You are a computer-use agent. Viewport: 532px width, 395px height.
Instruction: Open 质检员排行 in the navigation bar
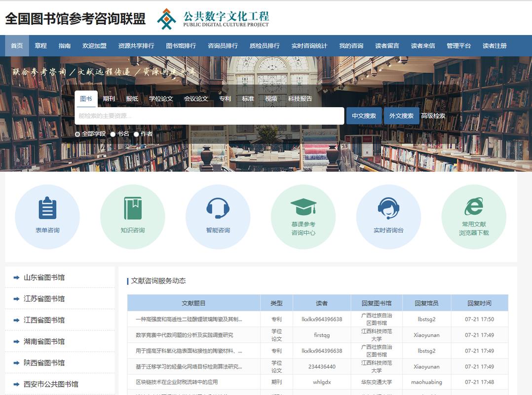[265, 46]
